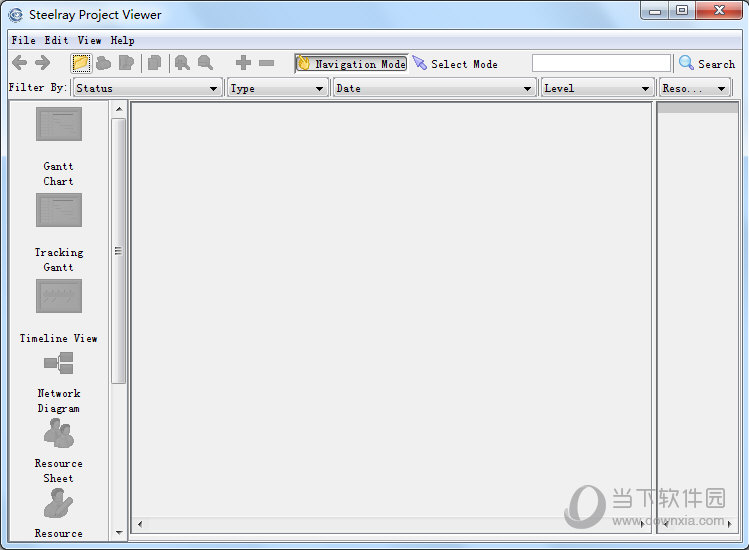Click the right panel scroll right arrow
The width and height of the screenshot is (749, 550).
click(729, 524)
